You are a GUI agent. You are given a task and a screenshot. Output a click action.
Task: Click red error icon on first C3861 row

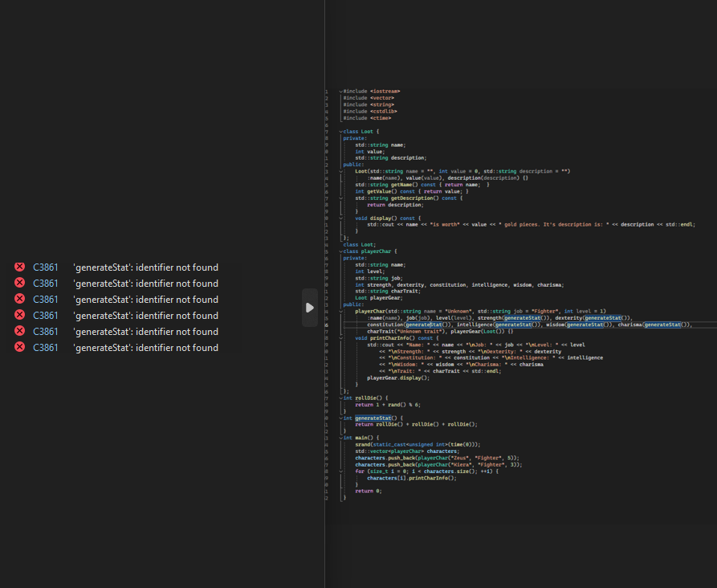[x=19, y=267]
